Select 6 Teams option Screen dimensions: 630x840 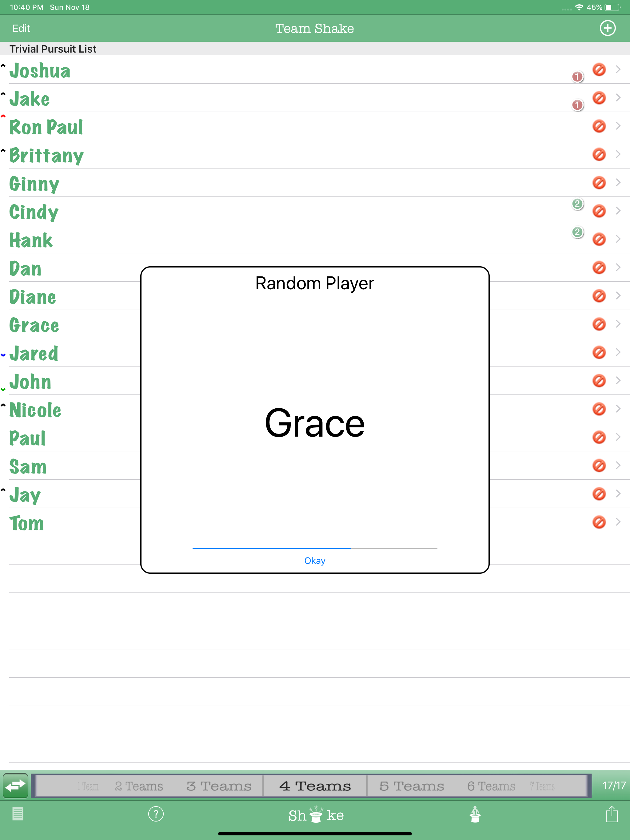[x=491, y=786]
